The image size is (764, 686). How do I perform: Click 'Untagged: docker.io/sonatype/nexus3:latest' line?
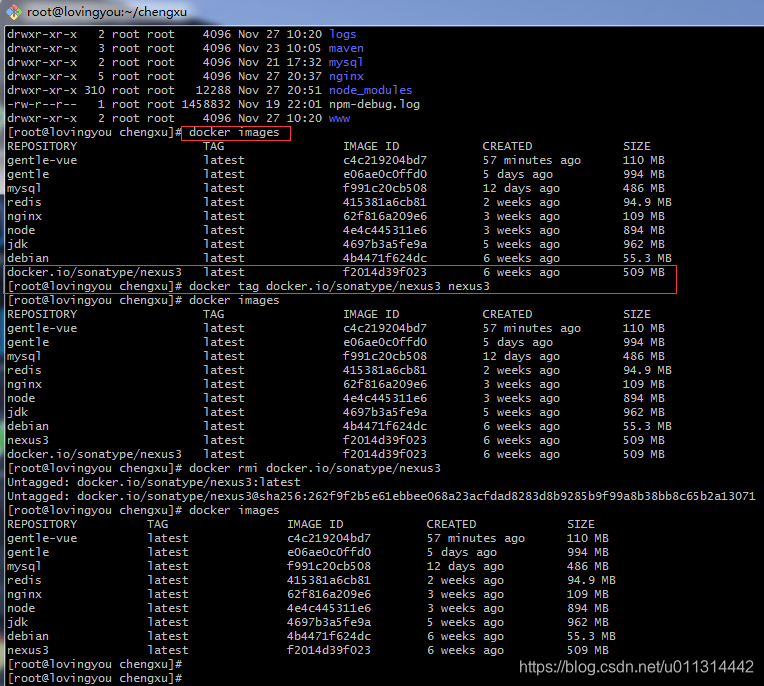click(x=154, y=482)
